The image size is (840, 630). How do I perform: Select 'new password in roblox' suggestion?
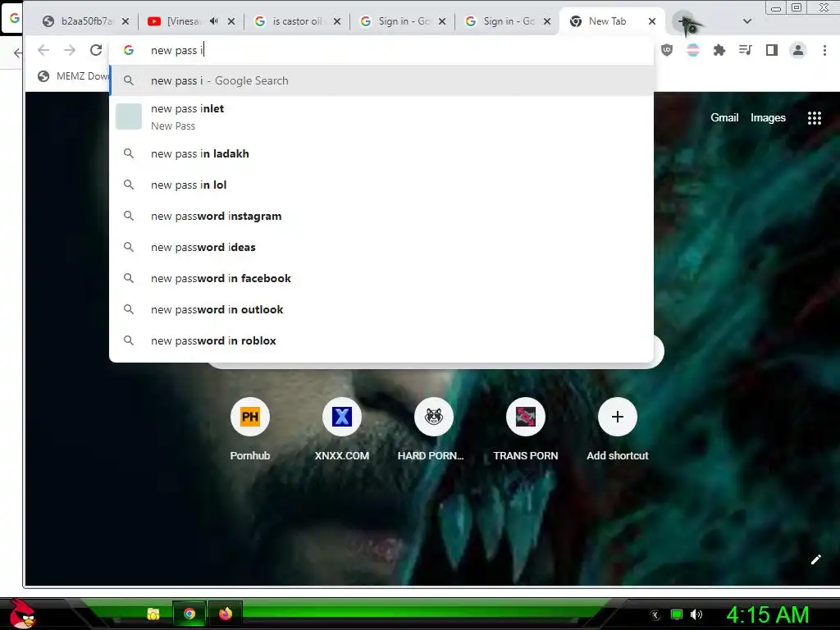[x=381, y=340]
